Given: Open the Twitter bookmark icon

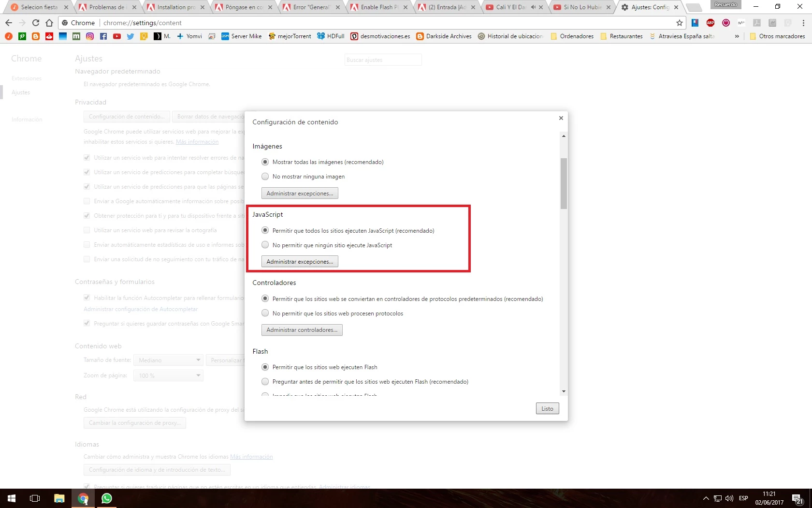Looking at the screenshot, I should click(x=130, y=36).
